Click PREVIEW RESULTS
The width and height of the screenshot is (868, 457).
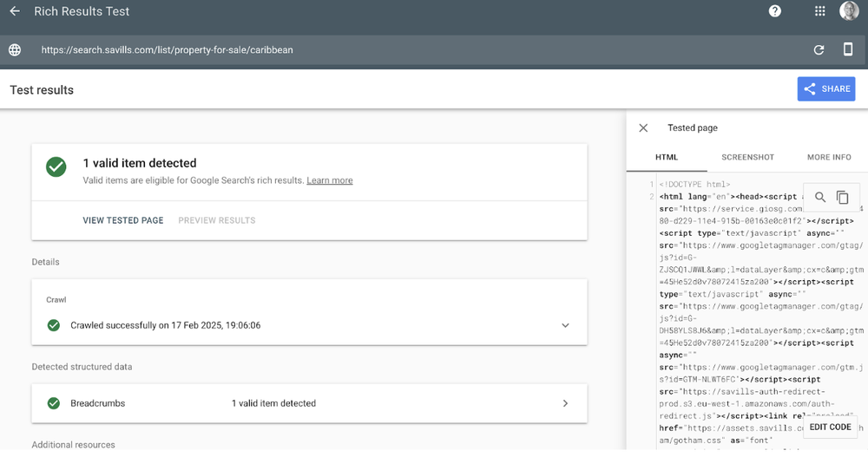coord(216,220)
